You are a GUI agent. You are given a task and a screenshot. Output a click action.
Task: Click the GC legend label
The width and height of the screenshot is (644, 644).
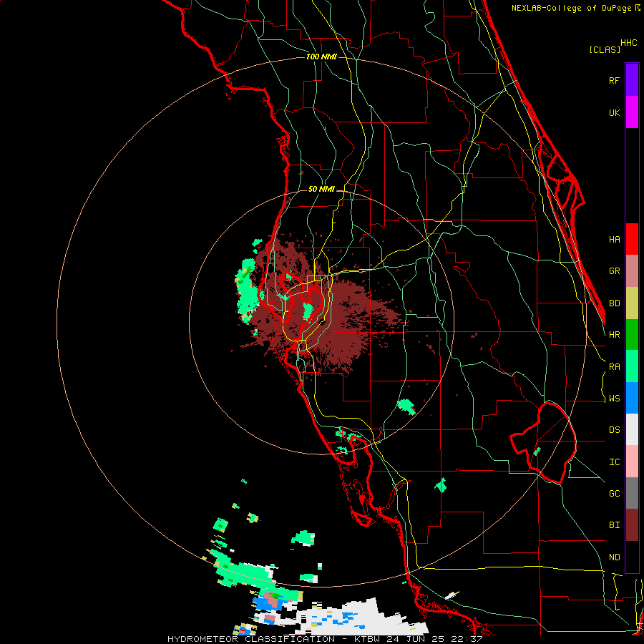pos(614,494)
